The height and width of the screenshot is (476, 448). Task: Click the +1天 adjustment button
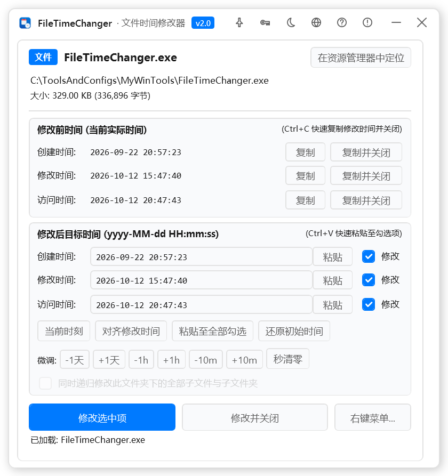tap(109, 360)
